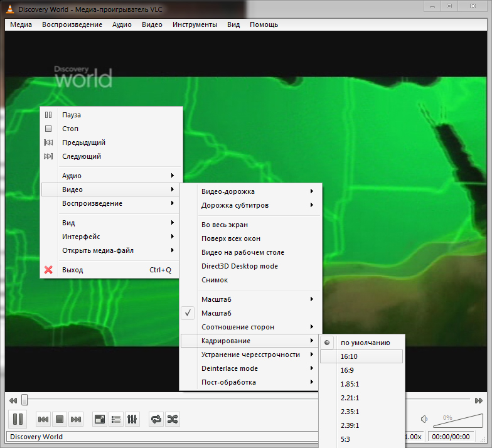Expand Устранение чересстрочности submenu
Image resolution: width=492 pixels, height=448 pixels.
(x=250, y=355)
